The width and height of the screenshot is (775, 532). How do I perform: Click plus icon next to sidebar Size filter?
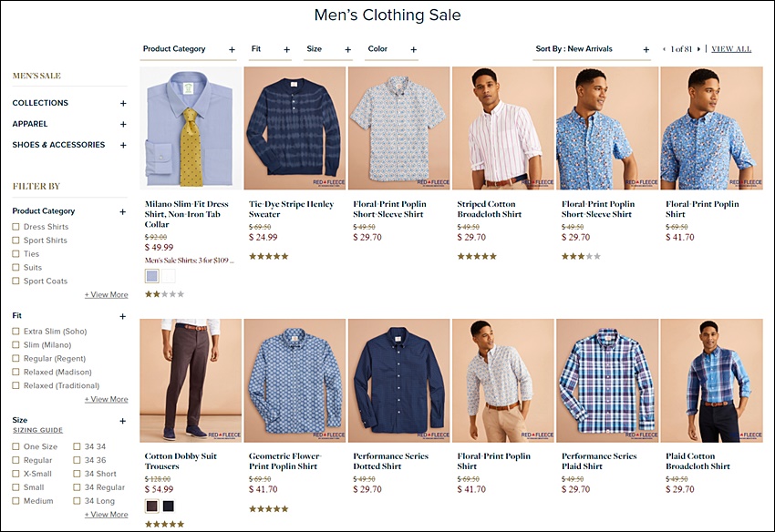(x=122, y=422)
